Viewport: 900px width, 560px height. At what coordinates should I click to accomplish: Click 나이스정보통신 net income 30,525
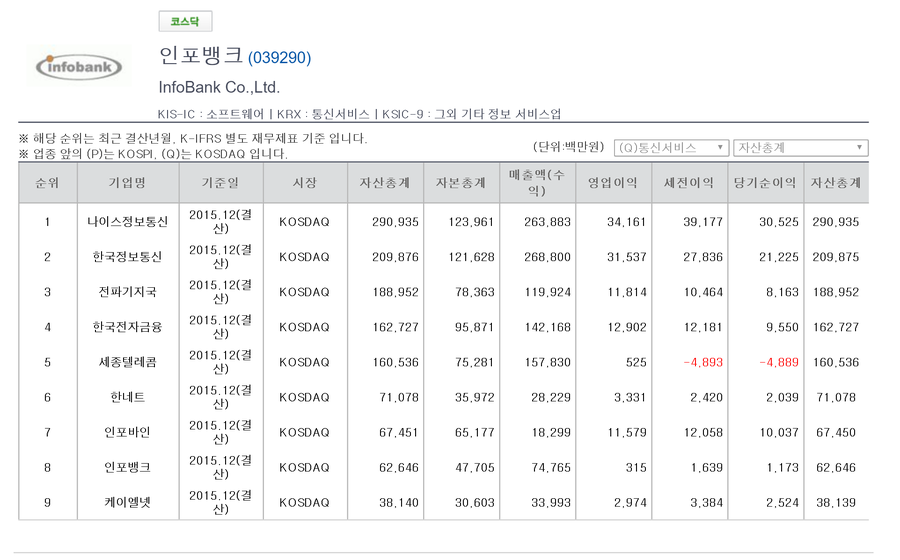click(779, 222)
